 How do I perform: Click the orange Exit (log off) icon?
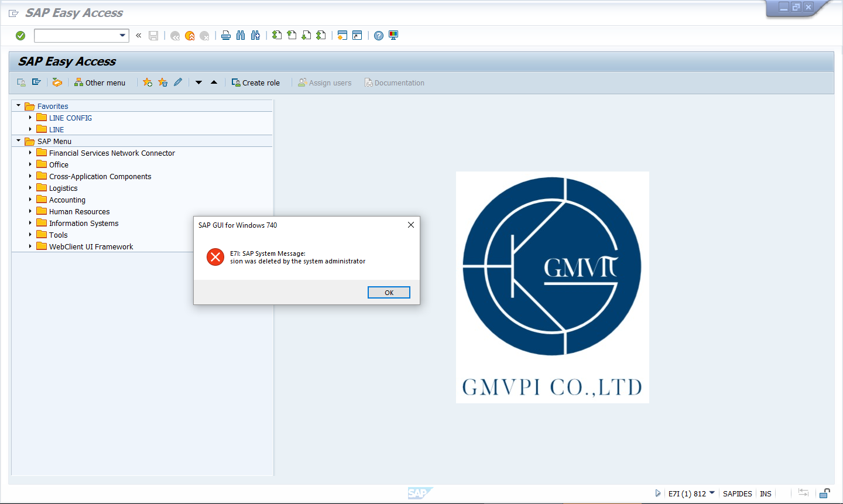tap(190, 36)
